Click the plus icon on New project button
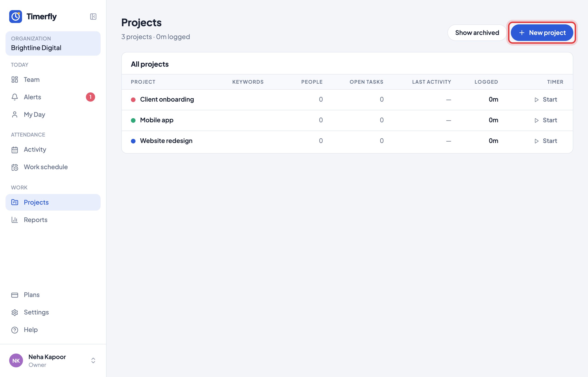The image size is (588, 377). (x=522, y=33)
